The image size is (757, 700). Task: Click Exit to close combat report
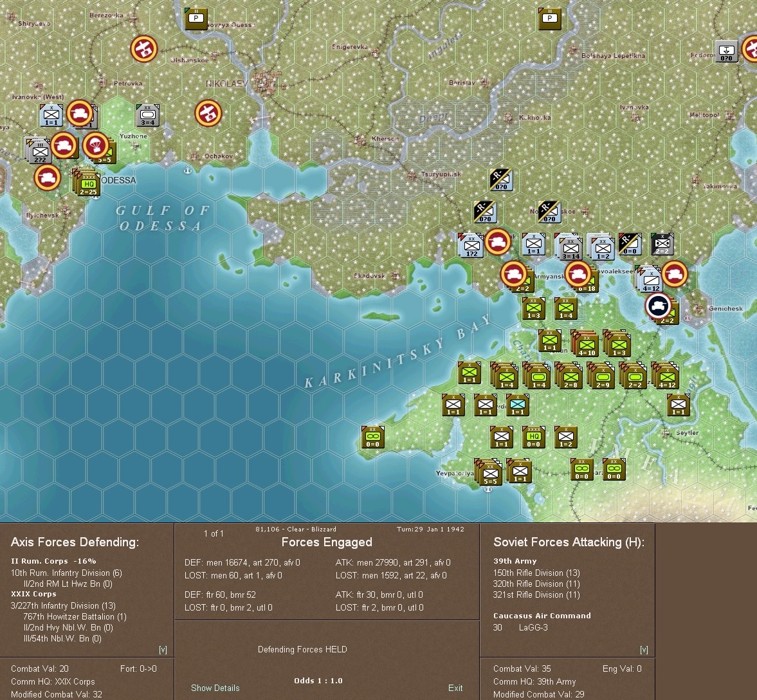(x=455, y=688)
